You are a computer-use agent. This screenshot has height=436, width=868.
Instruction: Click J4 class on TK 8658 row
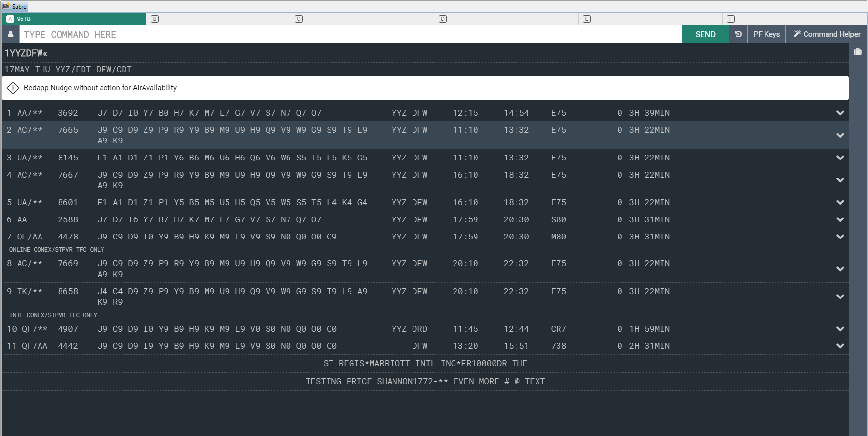pyautogui.click(x=103, y=291)
